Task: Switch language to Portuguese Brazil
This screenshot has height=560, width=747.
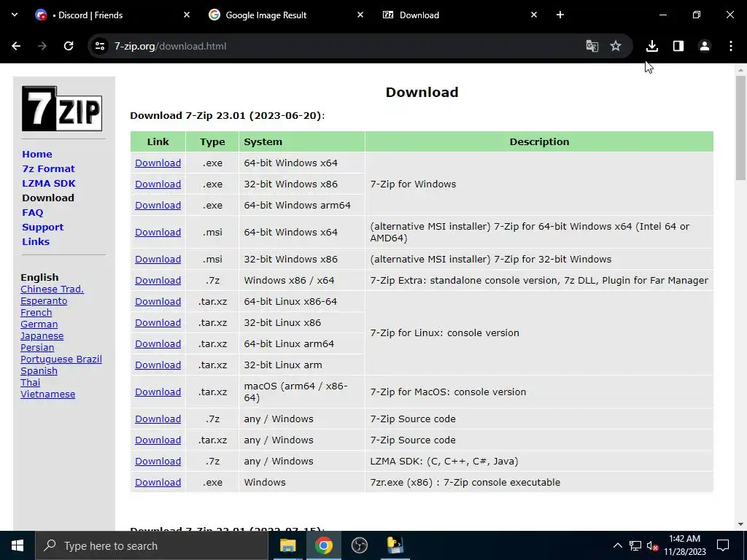Action: 61,359
